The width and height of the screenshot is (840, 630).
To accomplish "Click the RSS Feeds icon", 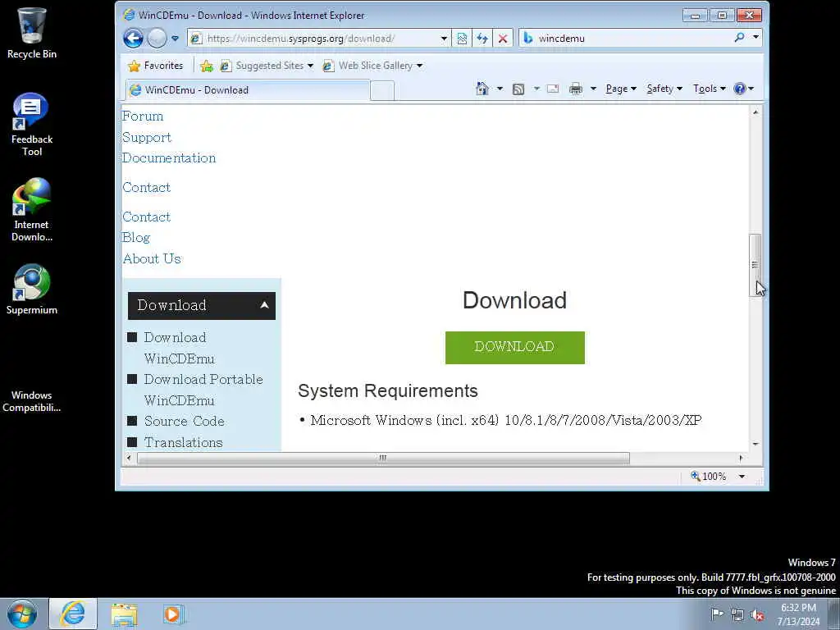I will tap(518, 89).
